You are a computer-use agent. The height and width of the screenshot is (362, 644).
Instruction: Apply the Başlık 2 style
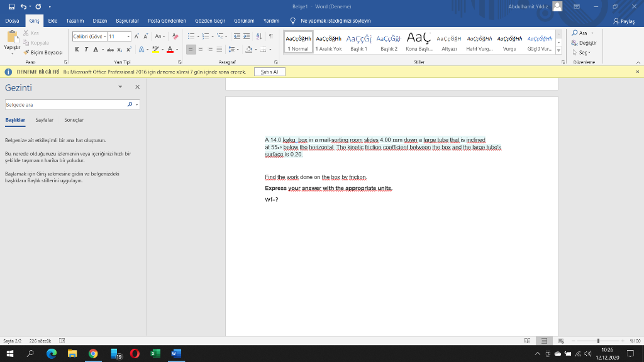point(389,42)
